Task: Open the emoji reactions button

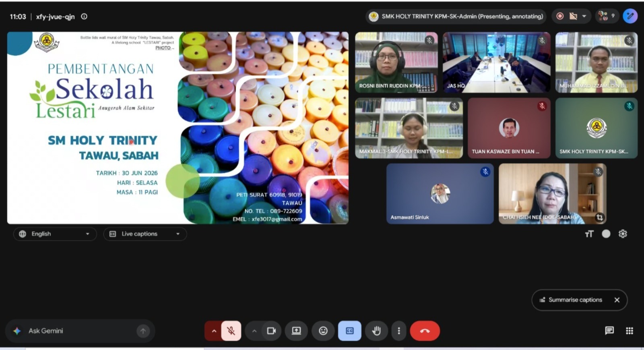Action: click(x=323, y=331)
